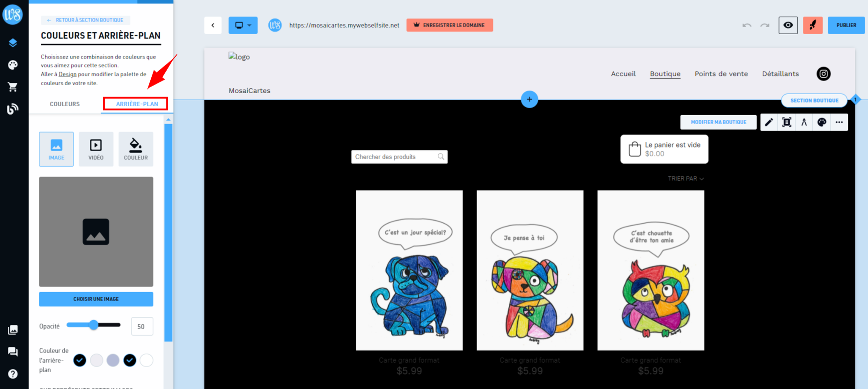Click the logo image placeholder
This screenshot has height=389, width=868.
(239, 57)
